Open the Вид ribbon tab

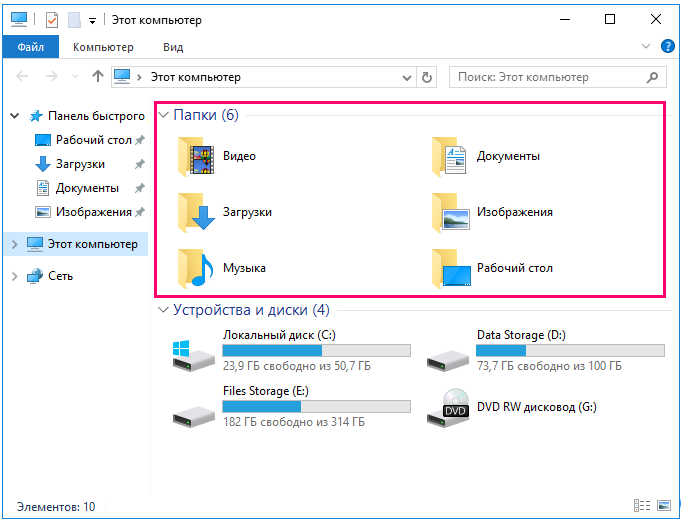(173, 47)
